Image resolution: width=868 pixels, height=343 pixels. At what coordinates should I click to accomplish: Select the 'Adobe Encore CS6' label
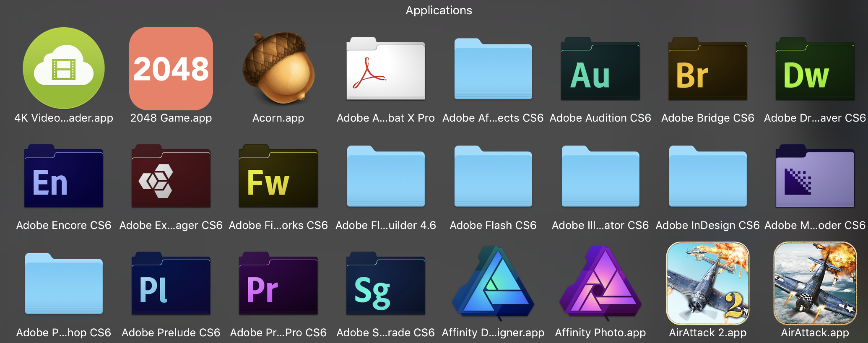[64, 226]
